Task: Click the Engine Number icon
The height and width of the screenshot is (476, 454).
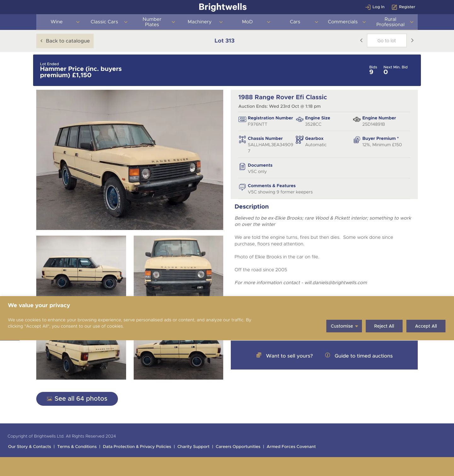Action: click(357, 119)
